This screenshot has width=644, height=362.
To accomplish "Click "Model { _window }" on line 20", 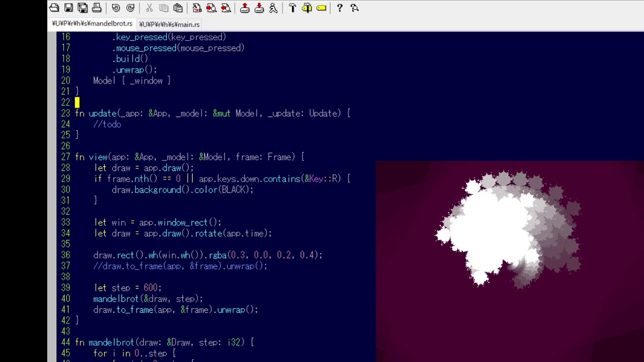I will (x=132, y=81).
